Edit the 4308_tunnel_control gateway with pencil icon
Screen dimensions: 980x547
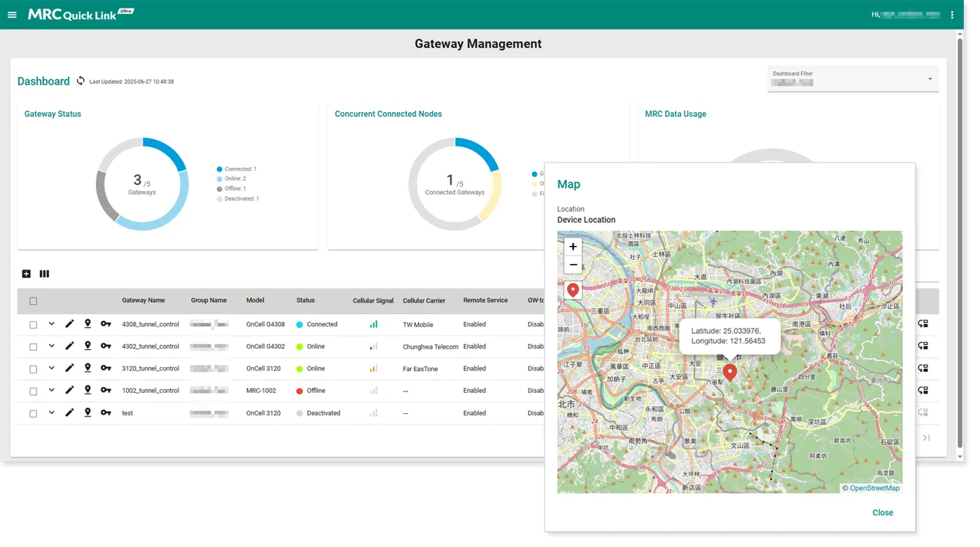click(x=69, y=324)
